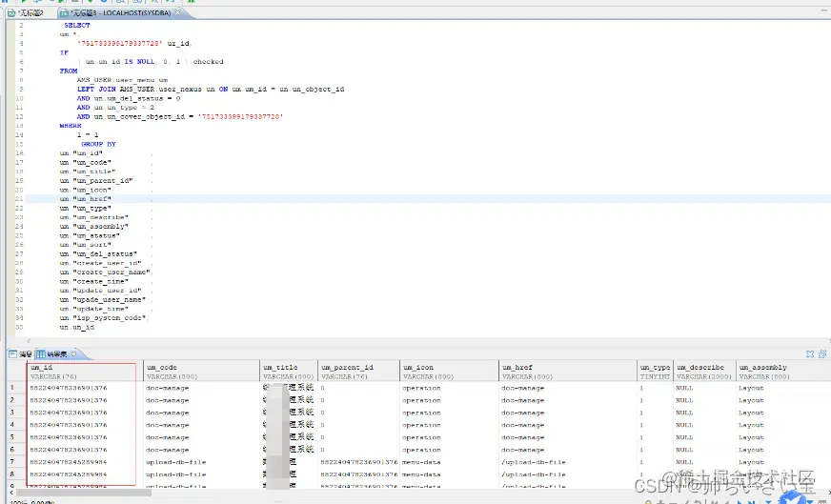Screen dimensions: 831x504
Task: Click the um_id column header
Action: click(x=85, y=371)
